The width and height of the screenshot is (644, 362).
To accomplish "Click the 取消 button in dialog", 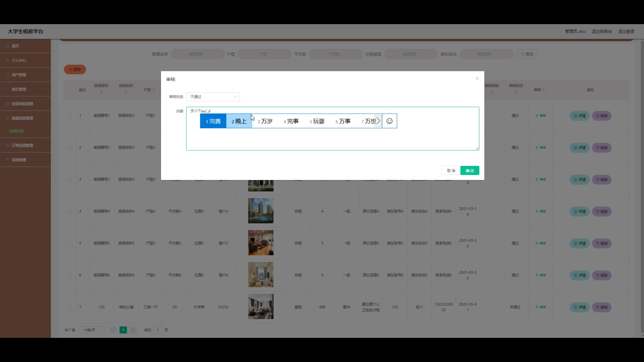I will 451,171.
